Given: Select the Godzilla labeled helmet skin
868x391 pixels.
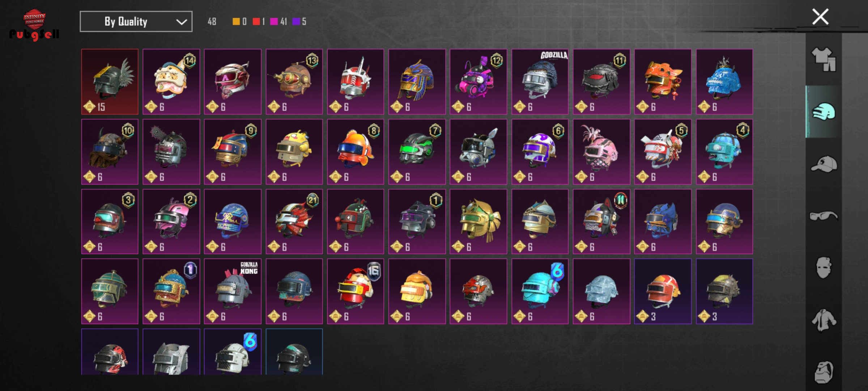Looking at the screenshot, I should point(540,82).
